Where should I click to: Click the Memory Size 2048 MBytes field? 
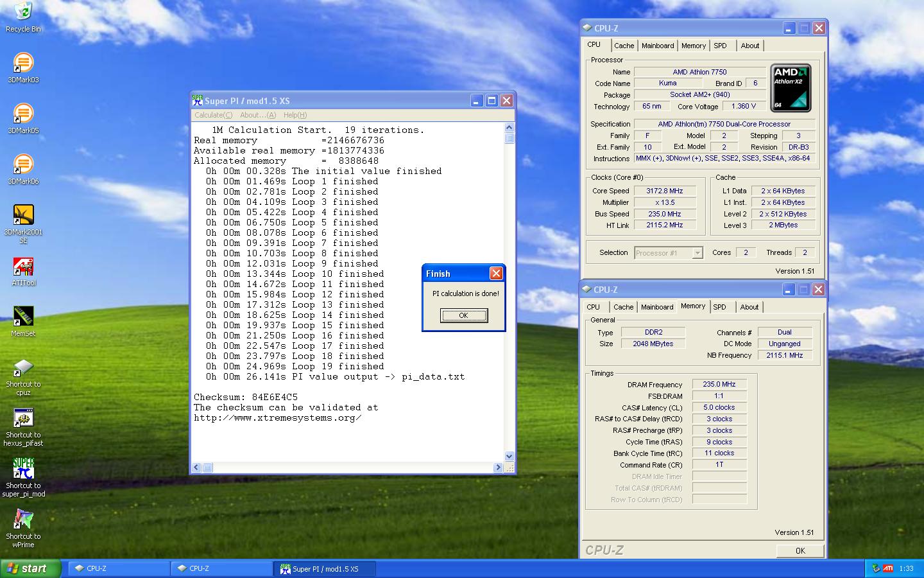pyautogui.click(x=653, y=344)
